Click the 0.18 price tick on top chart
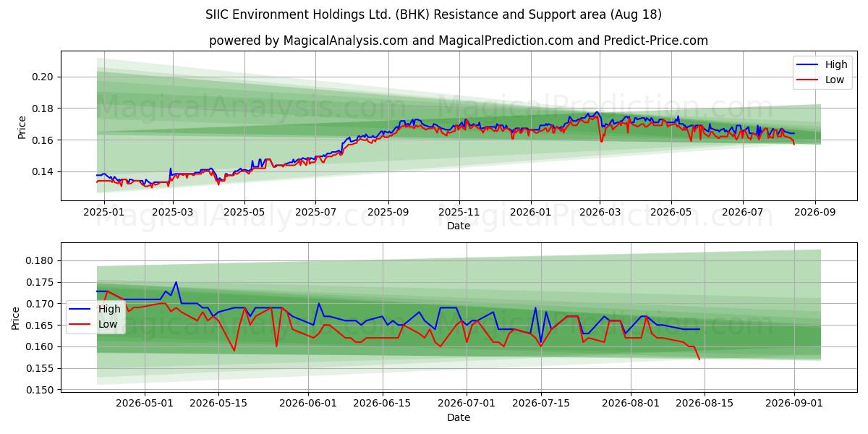This screenshot has width=868, height=434. click(43, 109)
